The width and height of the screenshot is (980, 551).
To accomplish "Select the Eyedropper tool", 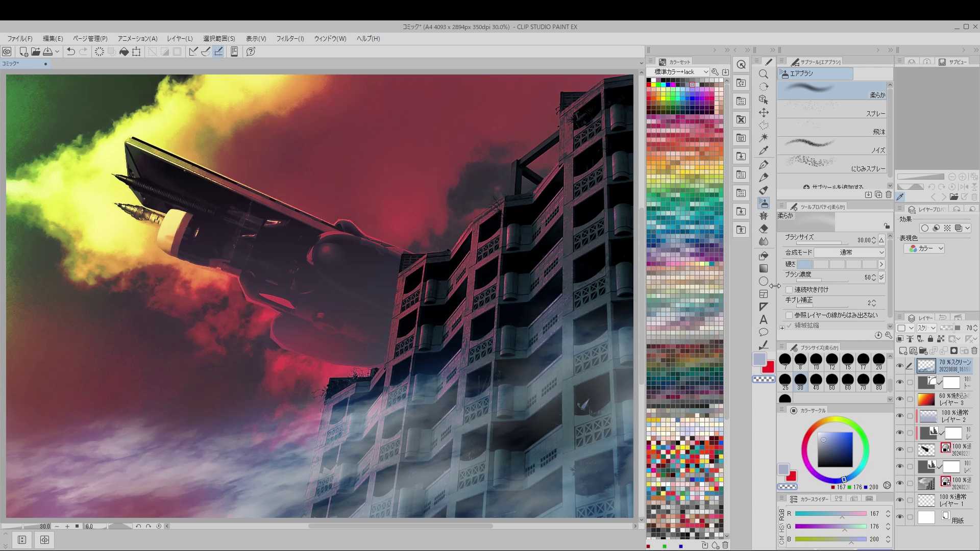I will click(x=764, y=151).
